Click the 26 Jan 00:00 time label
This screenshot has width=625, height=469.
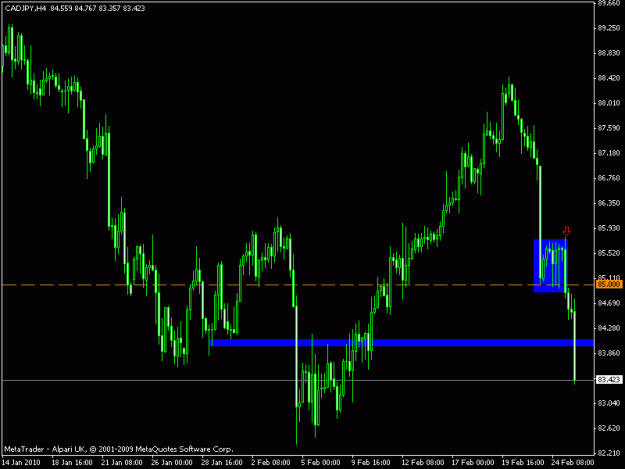(x=172, y=463)
